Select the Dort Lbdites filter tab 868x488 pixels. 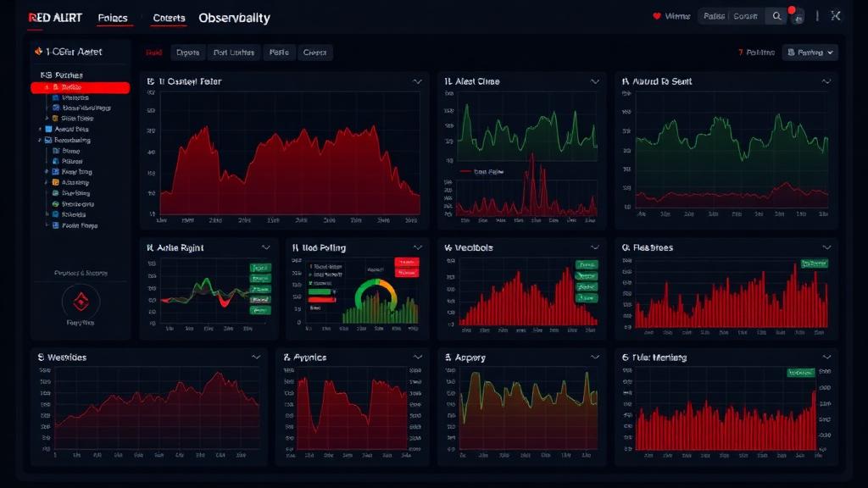click(234, 53)
